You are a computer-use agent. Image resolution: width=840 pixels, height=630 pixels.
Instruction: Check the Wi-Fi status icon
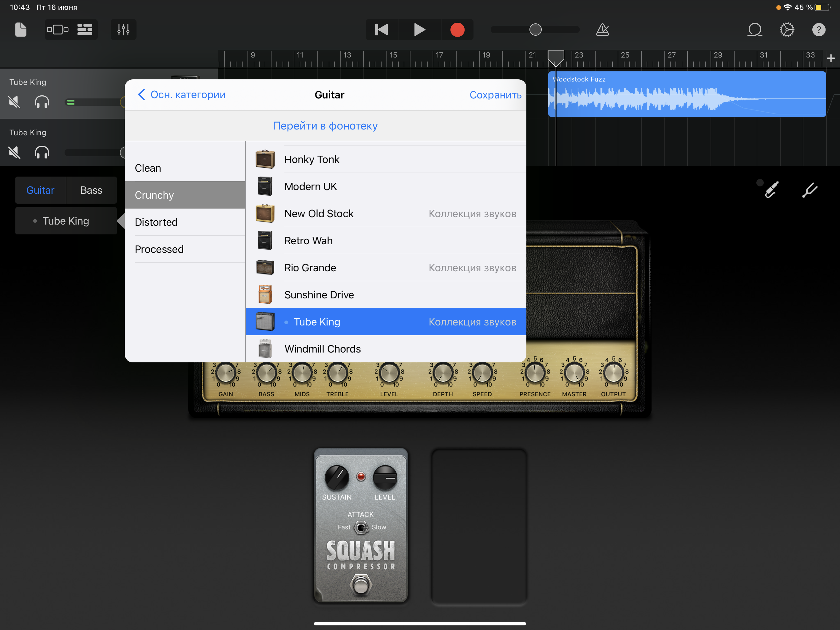tap(788, 7)
